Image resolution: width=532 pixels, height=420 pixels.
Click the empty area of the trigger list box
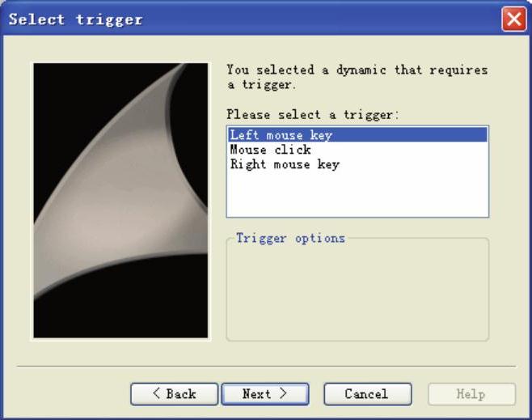coord(357,193)
